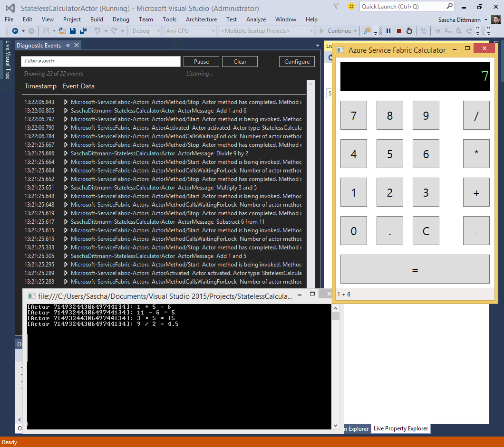Viewport: 504px width, 447px height.
Task: Click the Showing 22 of 22 events text
Action: click(x=53, y=74)
